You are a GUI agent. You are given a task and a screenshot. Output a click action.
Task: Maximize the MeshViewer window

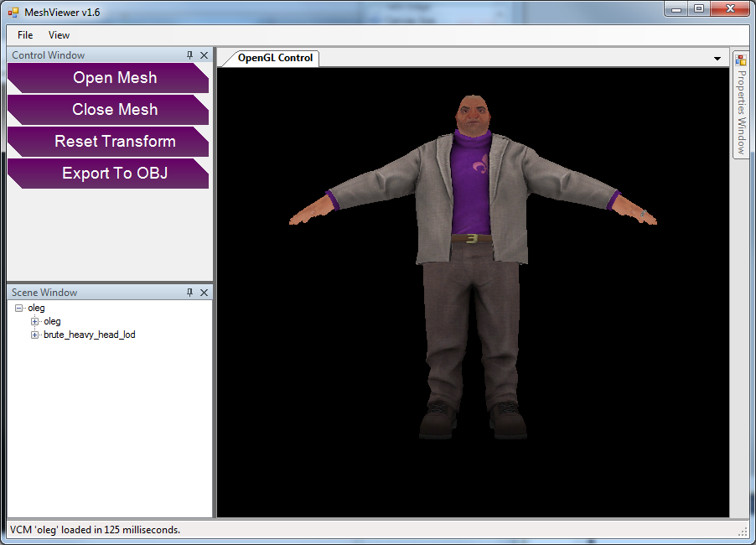699,9
